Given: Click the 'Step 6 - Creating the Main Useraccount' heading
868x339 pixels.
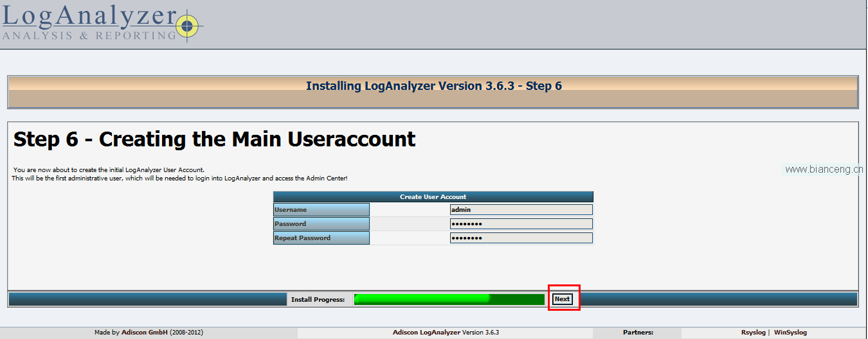Looking at the screenshot, I should pos(215,139).
